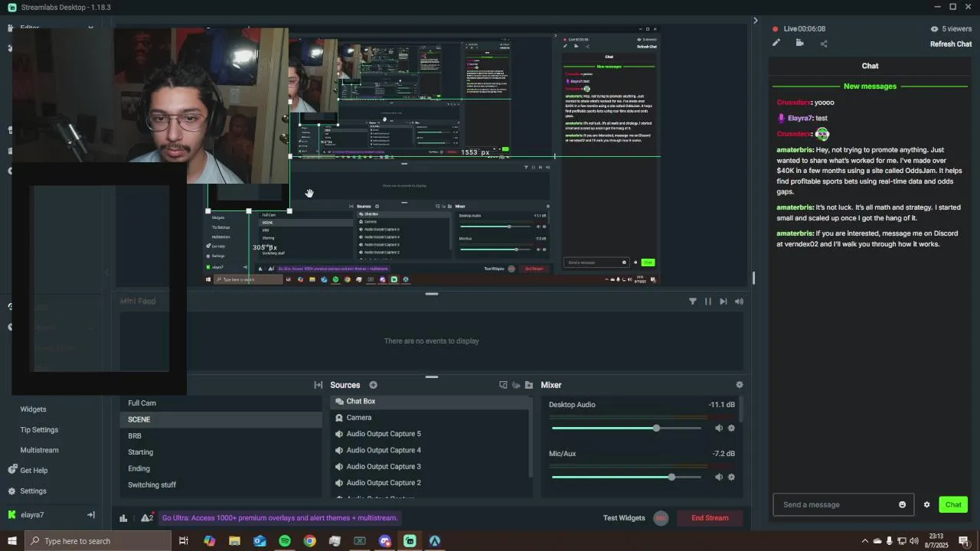The height and width of the screenshot is (551, 980).
Task: Mute Desktop Audio speaker icon
Action: tap(719, 428)
